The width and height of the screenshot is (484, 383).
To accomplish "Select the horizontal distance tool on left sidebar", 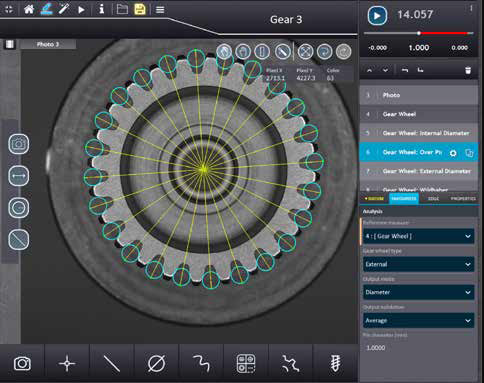I will [19, 176].
